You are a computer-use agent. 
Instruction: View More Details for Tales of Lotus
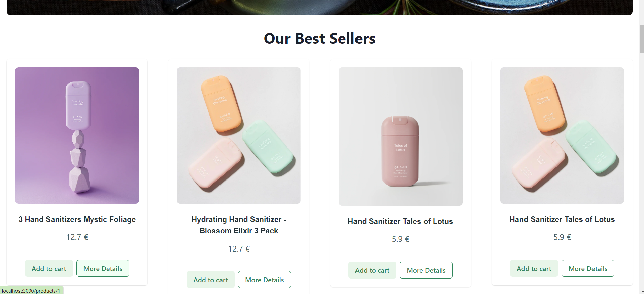[x=426, y=270]
